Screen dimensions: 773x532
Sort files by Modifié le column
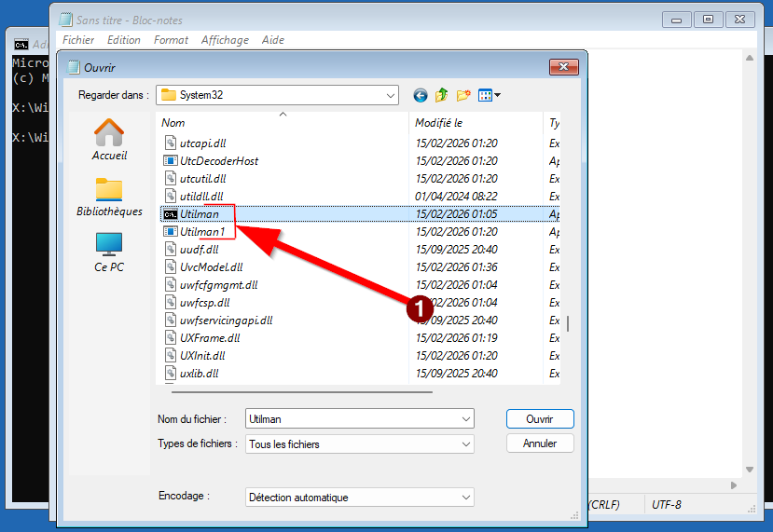point(439,123)
